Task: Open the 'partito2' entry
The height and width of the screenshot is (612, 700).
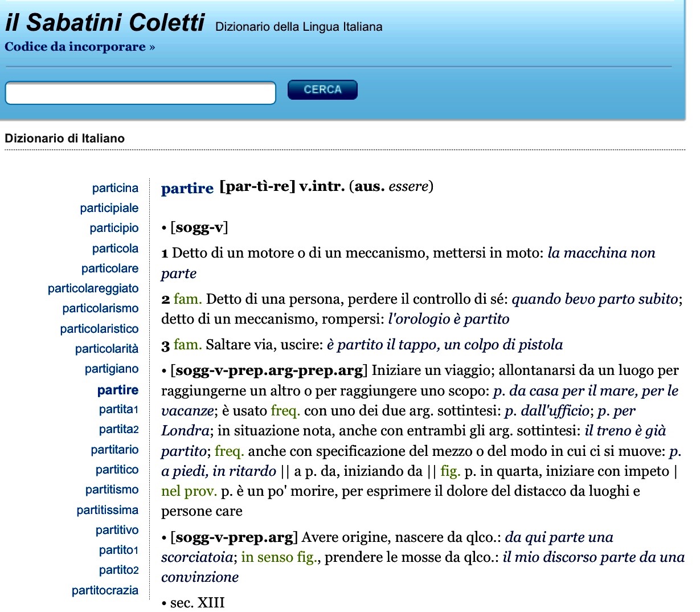Action: [x=118, y=570]
